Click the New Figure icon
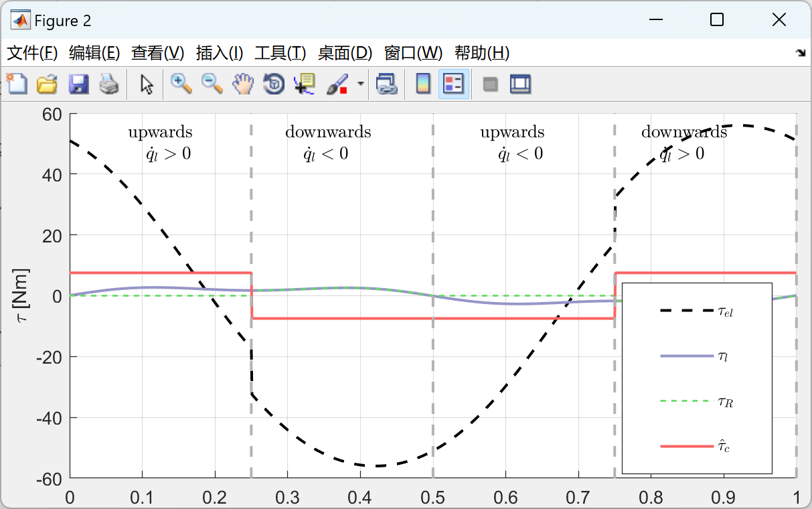Image resolution: width=812 pixels, height=509 pixels. click(17, 84)
